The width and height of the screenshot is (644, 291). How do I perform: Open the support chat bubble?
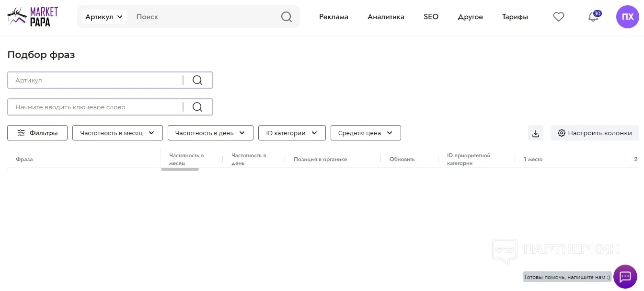coord(625,277)
